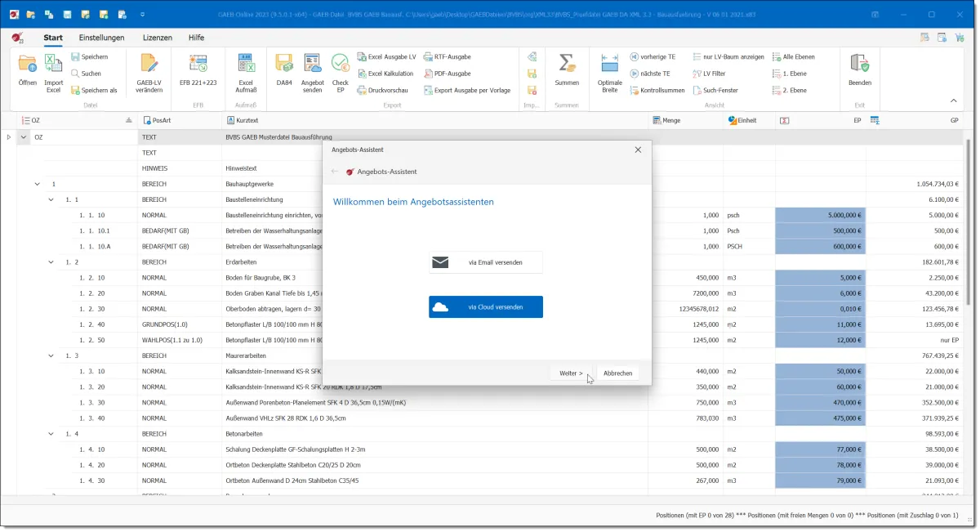Open the Lizenzen ribbon tab
Viewport: 980px width, 532px height.
157,38
